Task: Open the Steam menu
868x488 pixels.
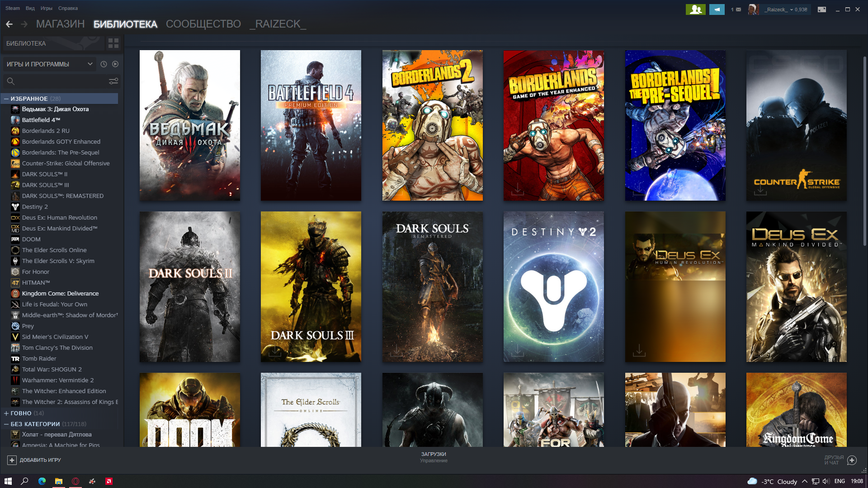Action: click(x=13, y=8)
